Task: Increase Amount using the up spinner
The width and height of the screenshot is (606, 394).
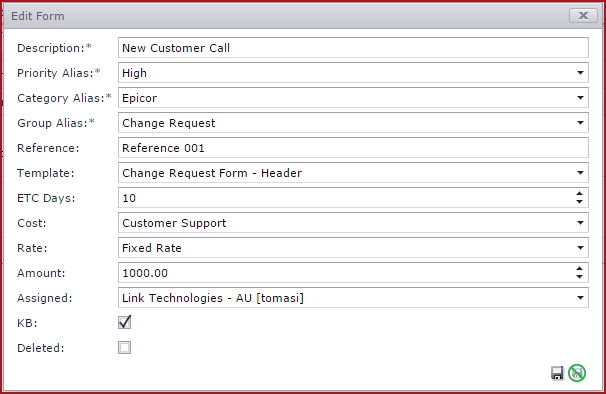Action: pyautogui.click(x=579, y=269)
